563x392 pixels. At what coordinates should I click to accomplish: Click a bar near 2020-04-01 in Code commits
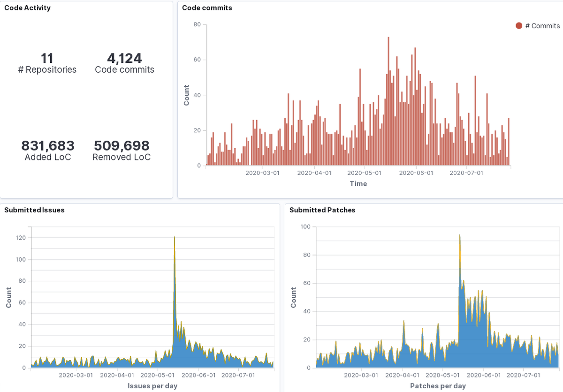point(314,136)
